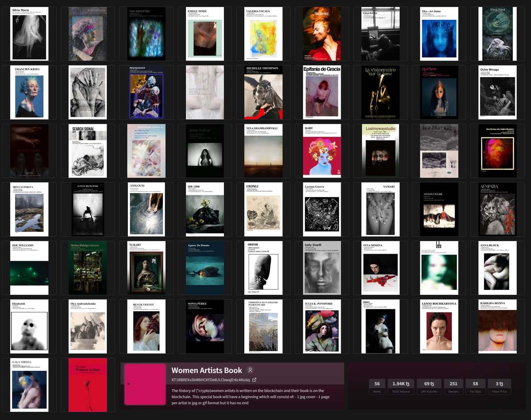Open the La visionnaire sur la lune page
The image size is (531, 420).
[381, 92]
